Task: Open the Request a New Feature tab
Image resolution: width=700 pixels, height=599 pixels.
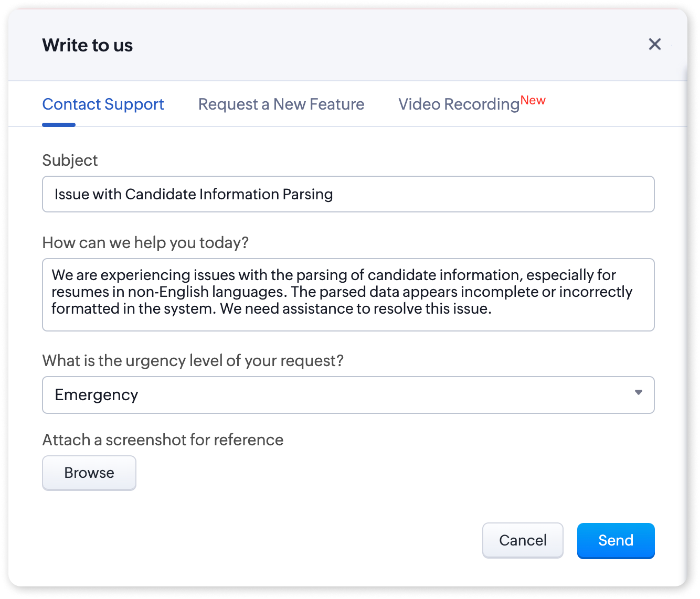Action: [x=281, y=104]
